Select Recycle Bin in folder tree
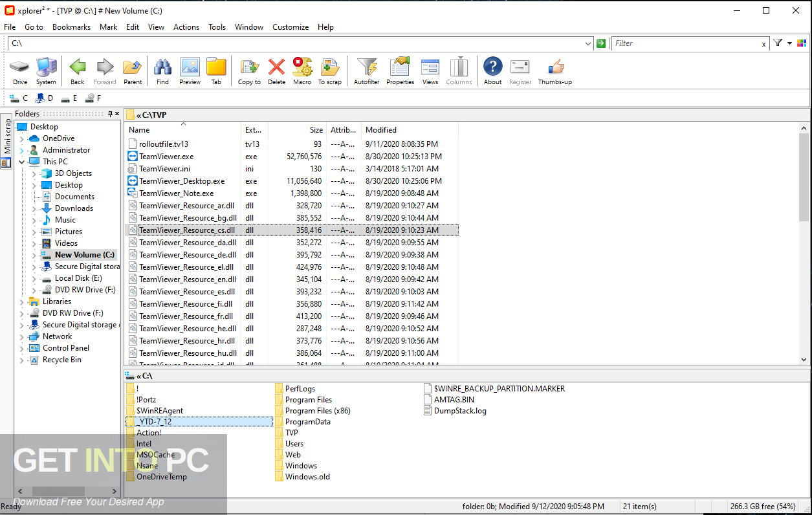 click(62, 360)
